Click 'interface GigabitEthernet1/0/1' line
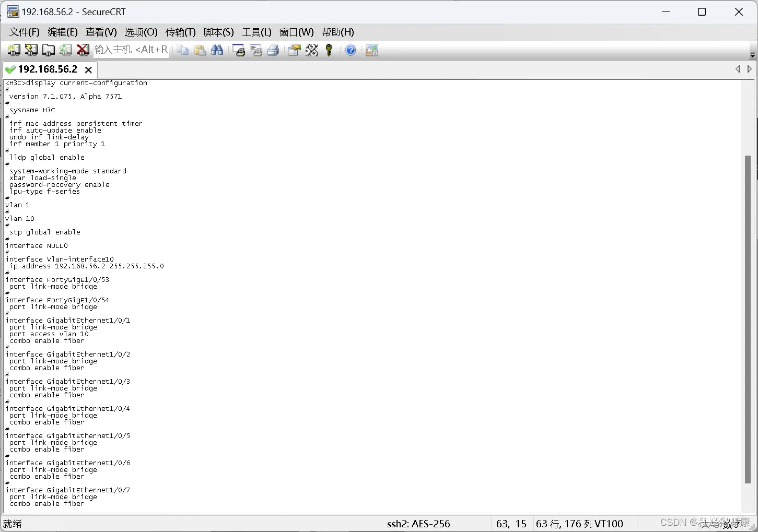The height and width of the screenshot is (532, 758). 67,321
